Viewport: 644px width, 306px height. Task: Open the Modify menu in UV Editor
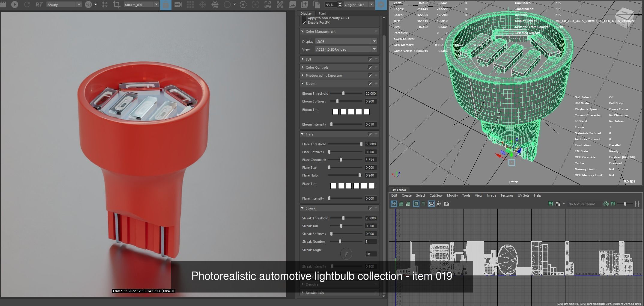point(452,195)
